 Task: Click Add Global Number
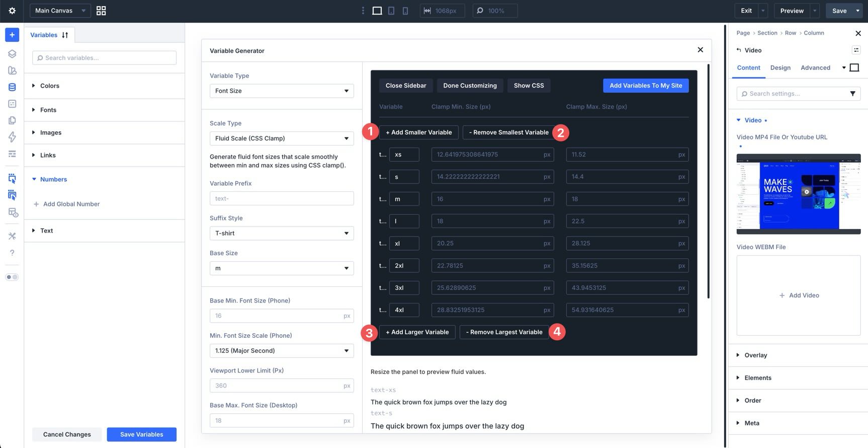click(66, 204)
